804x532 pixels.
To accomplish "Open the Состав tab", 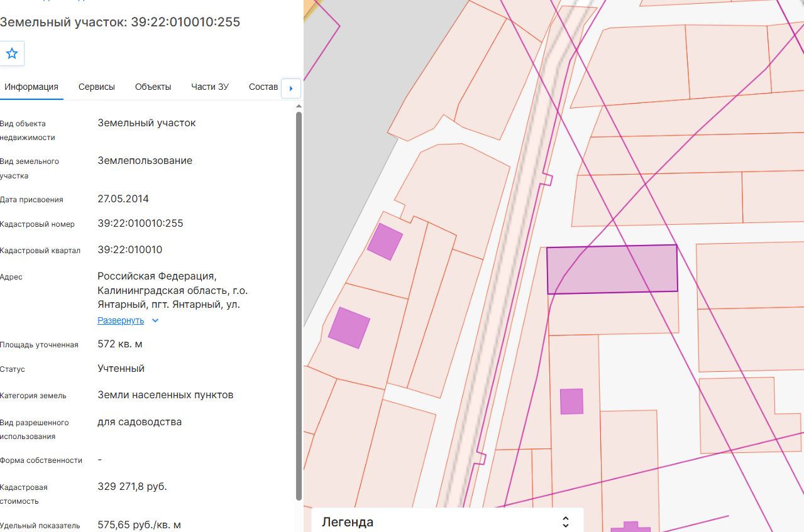I will click(263, 87).
